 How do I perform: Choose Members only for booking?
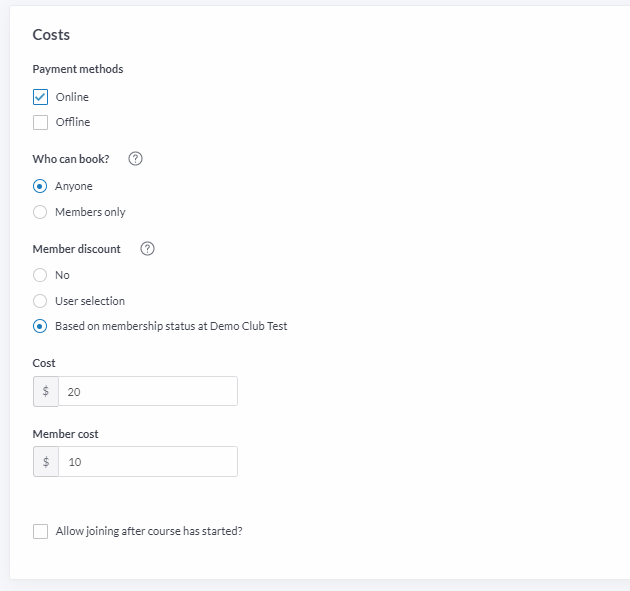tap(40, 212)
